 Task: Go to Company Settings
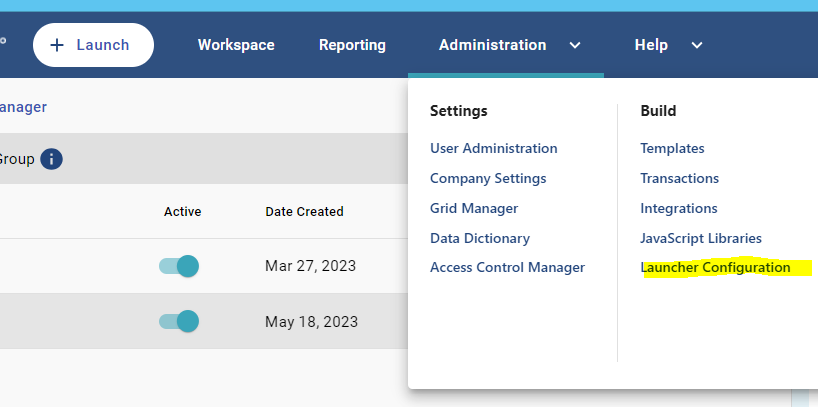[488, 178]
